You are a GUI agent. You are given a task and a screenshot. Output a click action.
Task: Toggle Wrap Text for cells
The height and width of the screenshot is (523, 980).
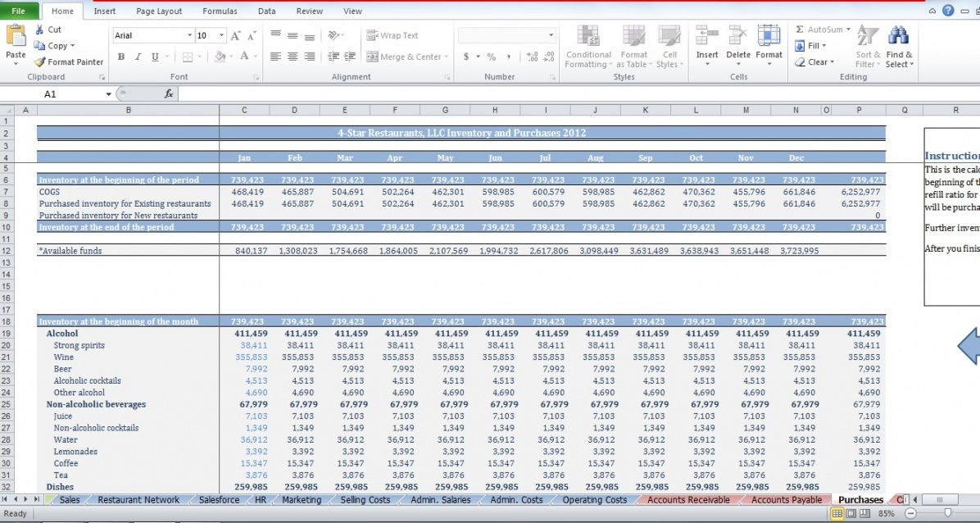point(392,35)
